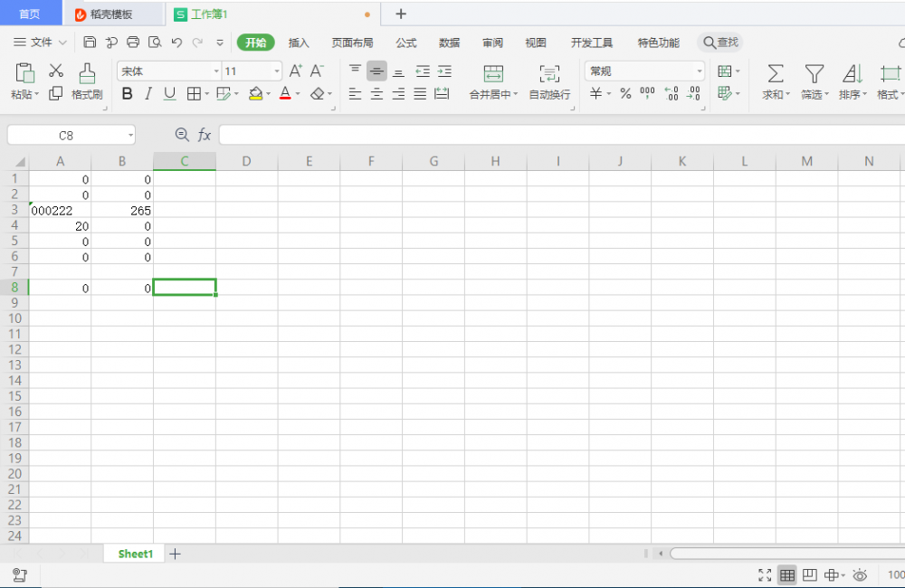The image size is (905, 588).
Task: Click the percent style icon
Action: 625,93
